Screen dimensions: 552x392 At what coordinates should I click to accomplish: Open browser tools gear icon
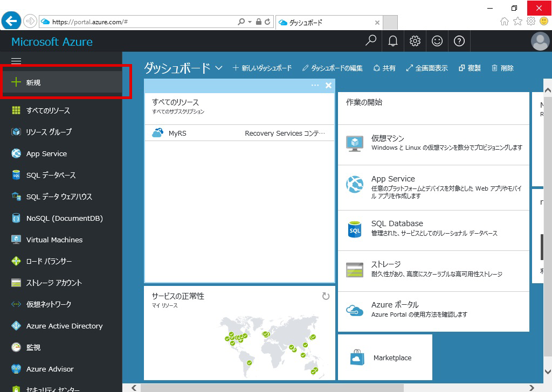tap(531, 21)
